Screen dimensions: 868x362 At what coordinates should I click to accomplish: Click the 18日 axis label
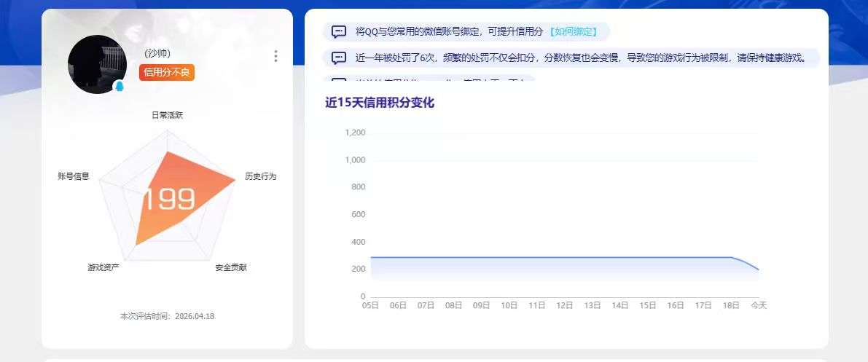731,305
